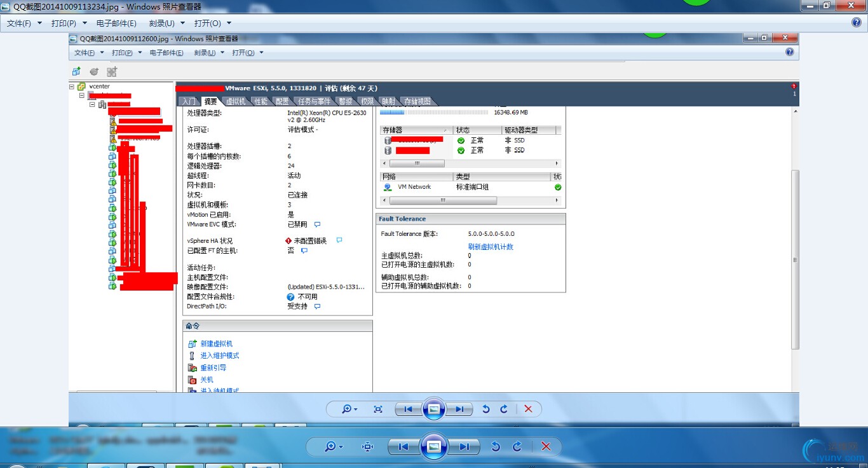
Task: Click info balloon beside 已配置 FT 的主机
Action: pyautogui.click(x=304, y=251)
